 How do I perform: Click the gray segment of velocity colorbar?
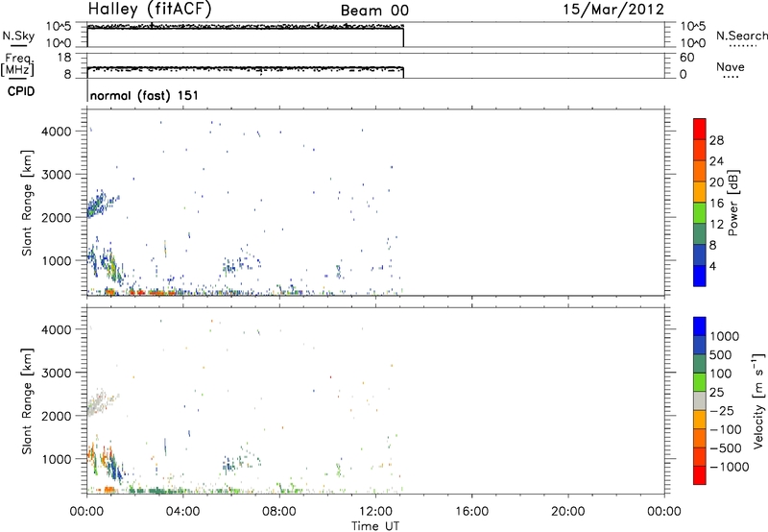pyautogui.click(x=700, y=400)
